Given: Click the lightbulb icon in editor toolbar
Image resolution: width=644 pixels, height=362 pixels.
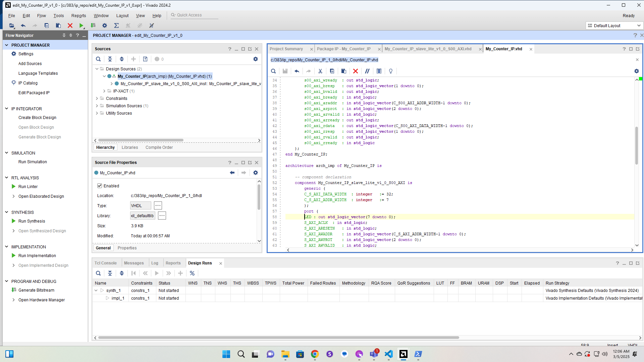Looking at the screenshot, I should (391, 71).
